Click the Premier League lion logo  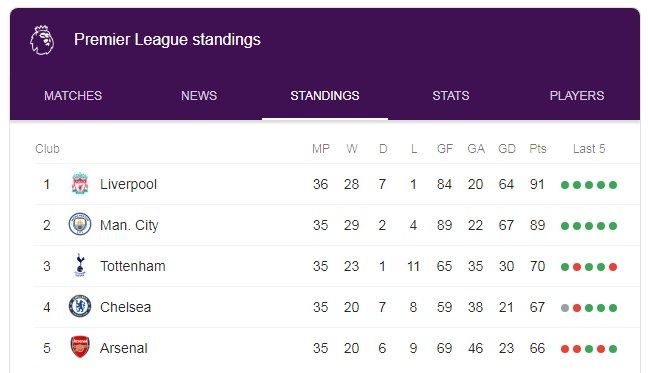click(42, 40)
